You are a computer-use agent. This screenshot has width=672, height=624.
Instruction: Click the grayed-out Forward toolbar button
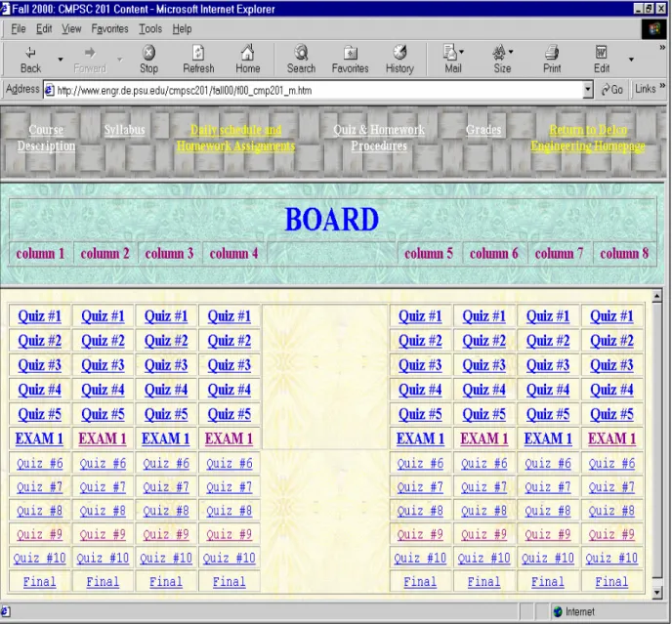(x=90, y=60)
